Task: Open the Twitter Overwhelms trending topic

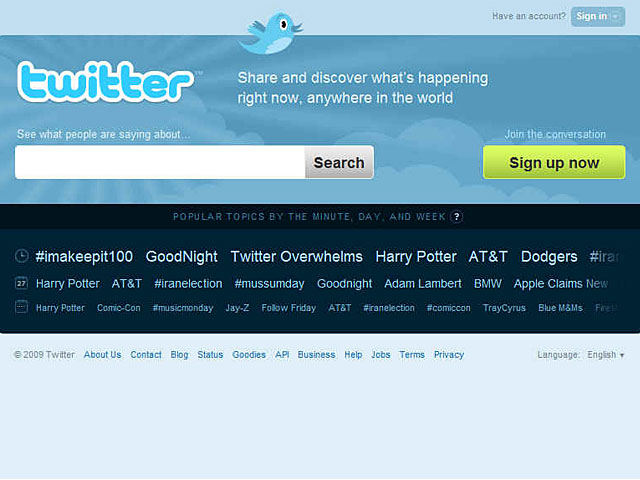Action: tap(296, 257)
